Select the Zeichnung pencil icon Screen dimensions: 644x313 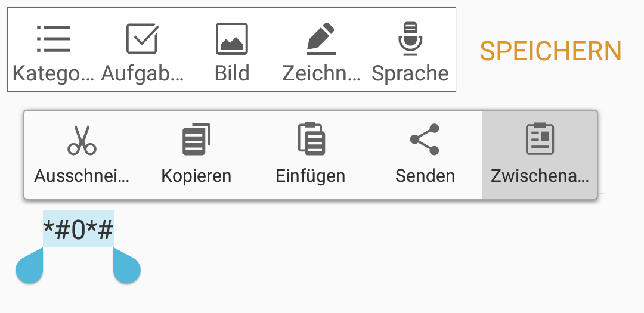pos(321,39)
